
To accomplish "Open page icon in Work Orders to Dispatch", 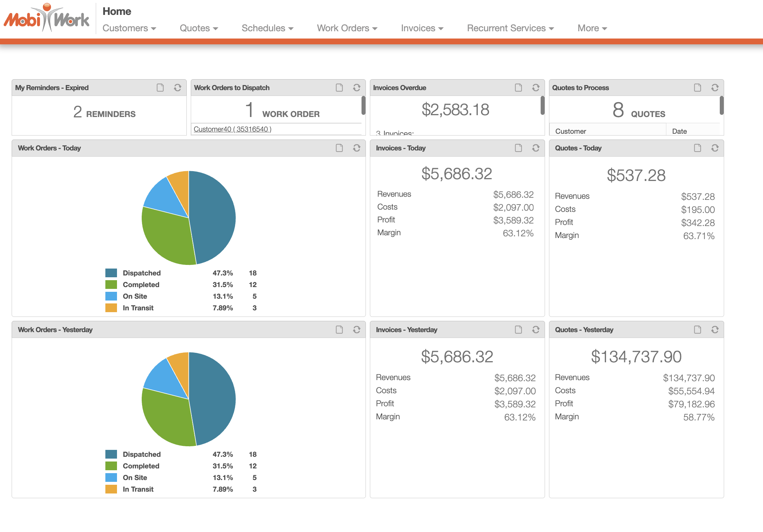I will point(339,88).
